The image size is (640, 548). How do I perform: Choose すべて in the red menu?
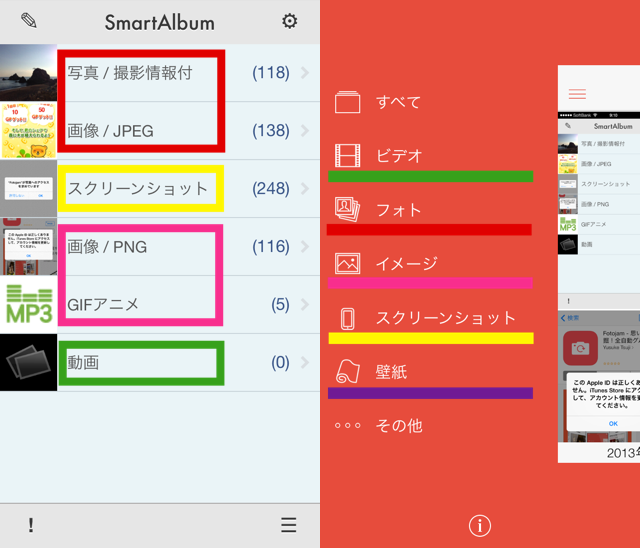[x=398, y=102]
